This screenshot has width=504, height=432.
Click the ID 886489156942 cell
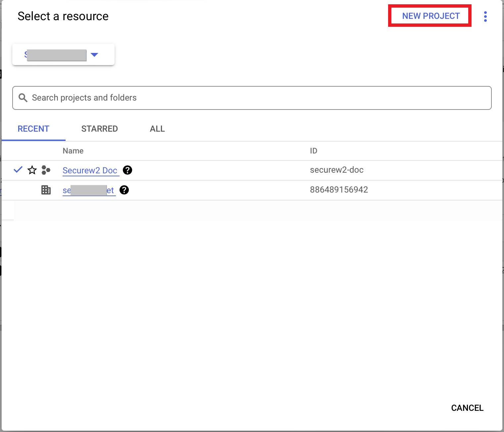pyautogui.click(x=339, y=190)
